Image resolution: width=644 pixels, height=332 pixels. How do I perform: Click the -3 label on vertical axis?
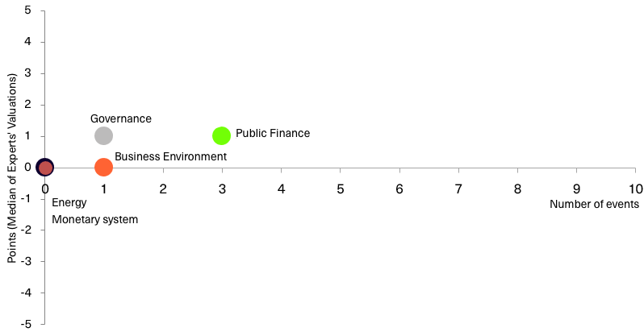pos(26,262)
